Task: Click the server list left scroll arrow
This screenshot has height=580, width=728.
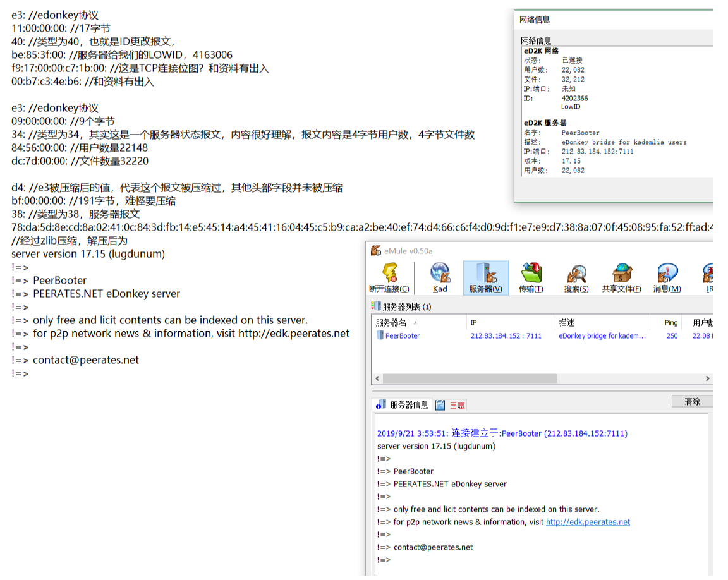Action: [377, 378]
